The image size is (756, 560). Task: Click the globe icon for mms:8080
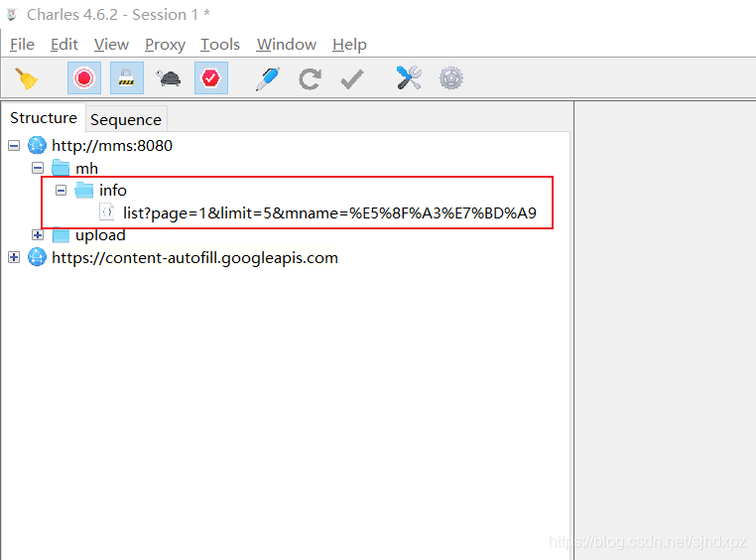click(37, 145)
